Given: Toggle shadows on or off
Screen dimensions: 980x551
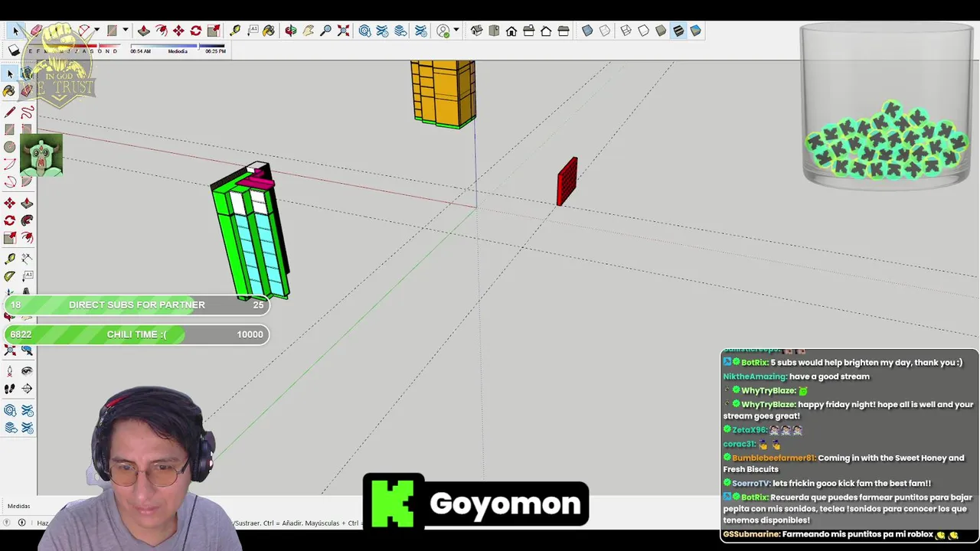Looking at the screenshot, I should click(x=14, y=51).
